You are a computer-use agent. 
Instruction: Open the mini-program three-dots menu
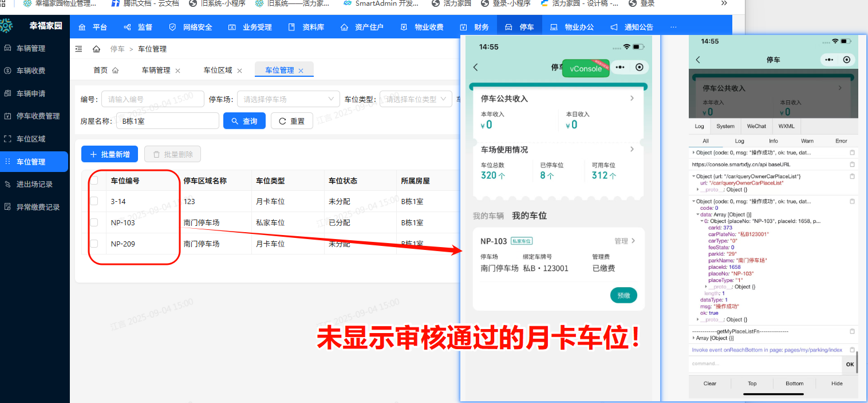pyautogui.click(x=620, y=67)
